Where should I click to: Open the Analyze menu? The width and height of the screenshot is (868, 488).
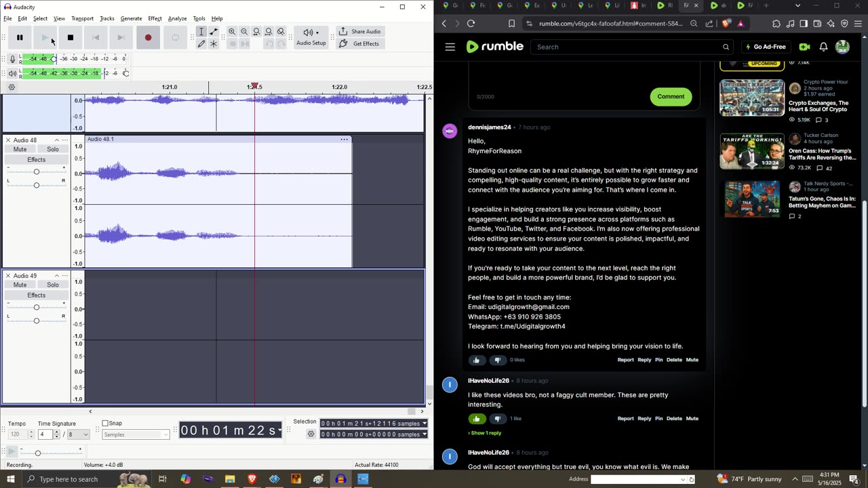[x=177, y=18]
